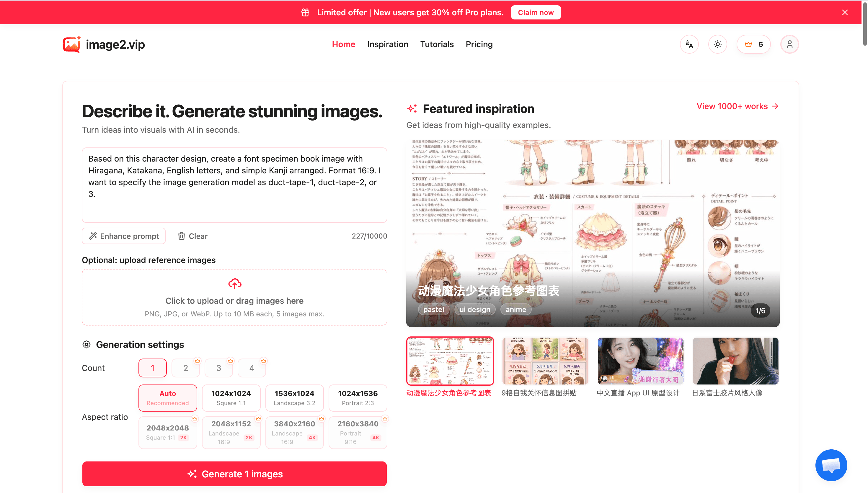Viewport: 868px width, 493px height.
Task: Select the 日系富士胶片风格人像 thumbnail
Action: (x=735, y=361)
